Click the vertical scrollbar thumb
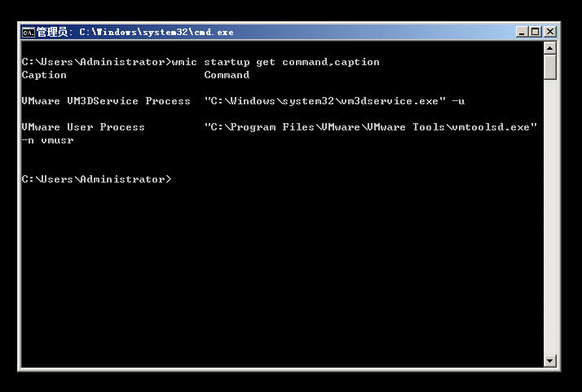 (x=549, y=67)
